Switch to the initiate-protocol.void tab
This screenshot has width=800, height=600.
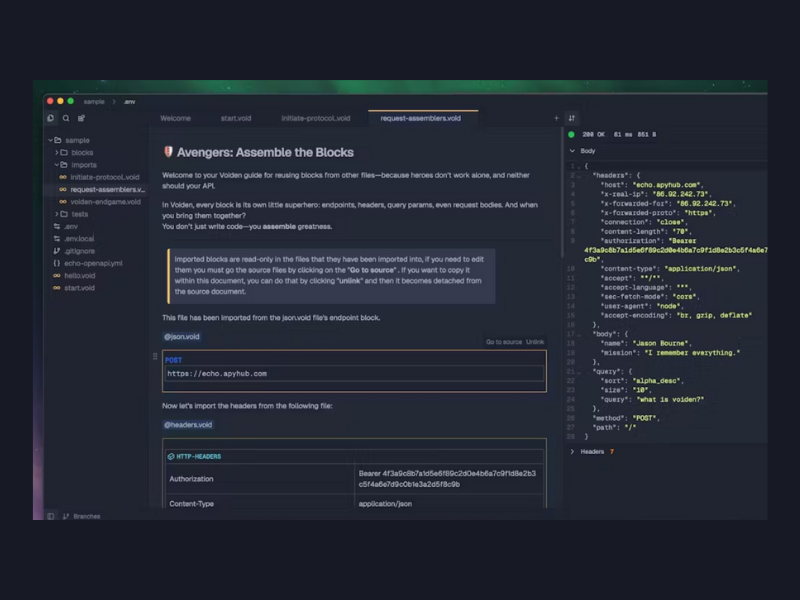tap(316, 118)
